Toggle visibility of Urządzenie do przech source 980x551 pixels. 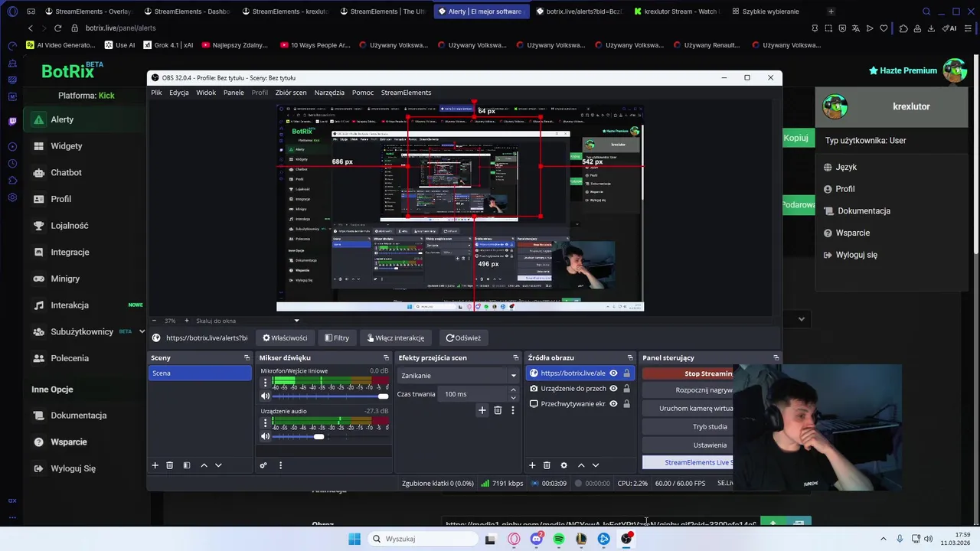pyautogui.click(x=613, y=389)
